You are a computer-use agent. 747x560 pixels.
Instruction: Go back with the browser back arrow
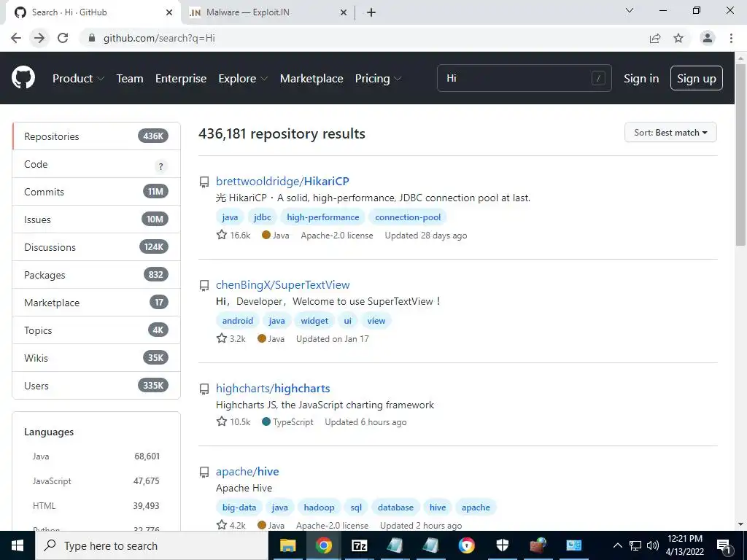click(x=16, y=38)
